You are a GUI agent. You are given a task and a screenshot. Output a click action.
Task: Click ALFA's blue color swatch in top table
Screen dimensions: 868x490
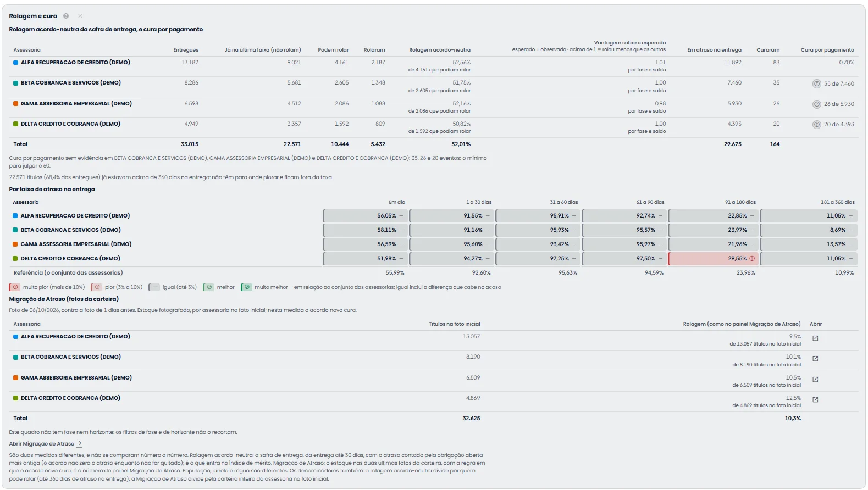[x=16, y=63]
